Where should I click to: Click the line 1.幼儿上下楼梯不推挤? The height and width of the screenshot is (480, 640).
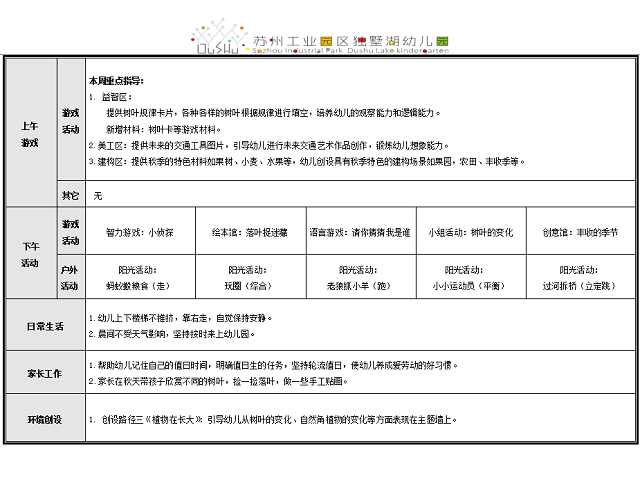coord(180,318)
